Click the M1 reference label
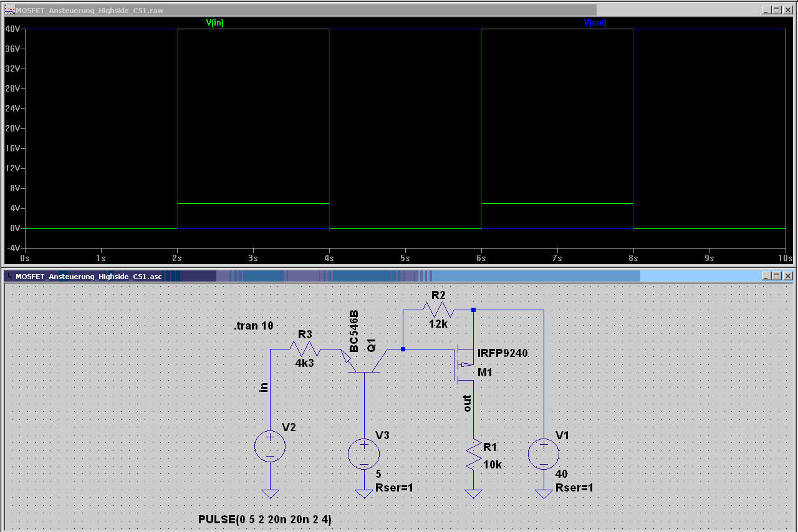Viewport: 798px width, 532px height. coord(485,373)
